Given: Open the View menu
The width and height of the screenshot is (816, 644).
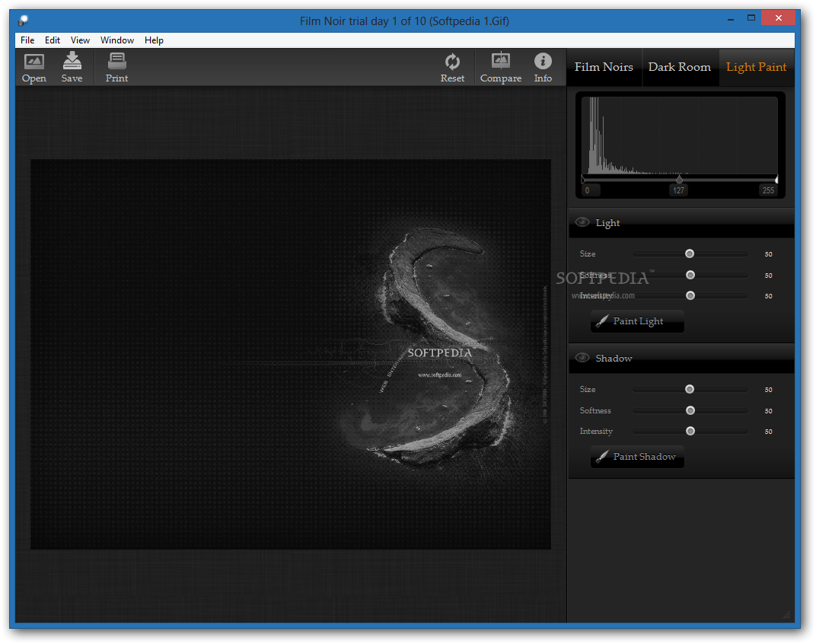Looking at the screenshot, I should tap(80, 40).
